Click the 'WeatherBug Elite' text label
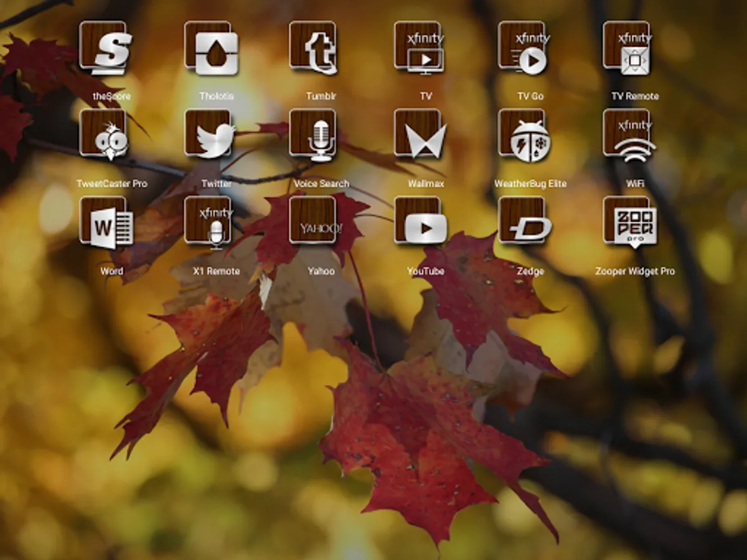 [x=530, y=184]
